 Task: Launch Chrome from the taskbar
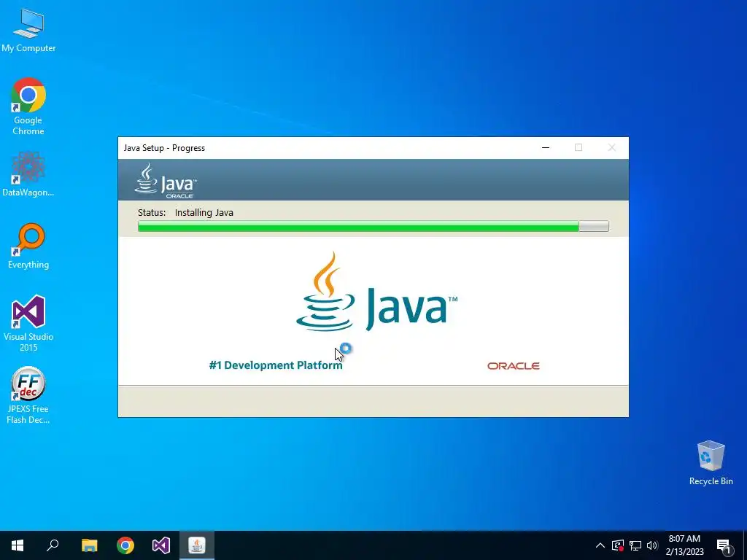(x=125, y=545)
